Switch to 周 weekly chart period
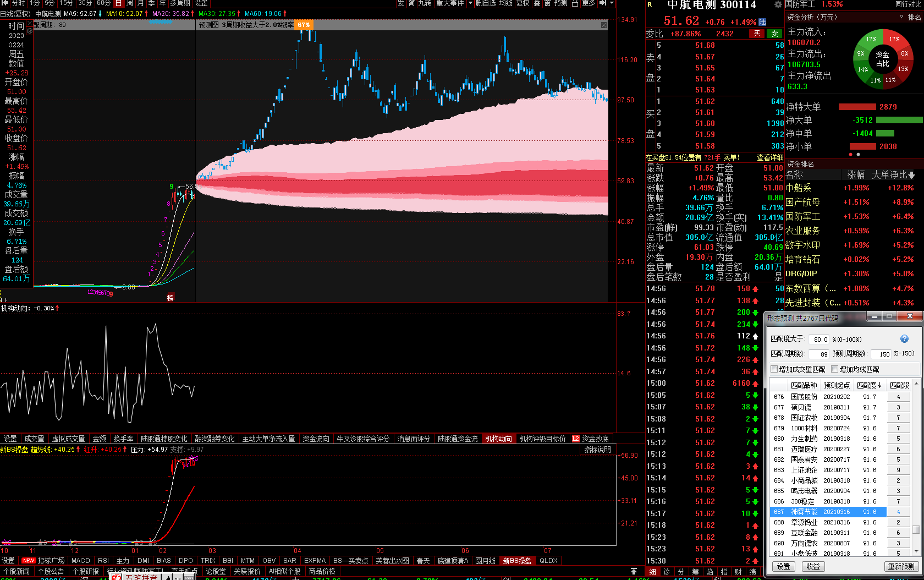924x580 pixels. tap(129, 3)
